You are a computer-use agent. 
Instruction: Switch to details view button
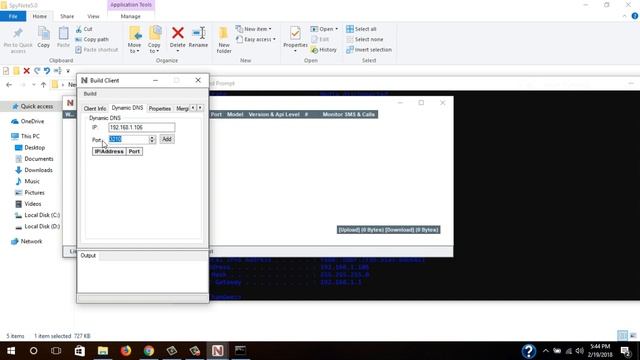coord(622,336)
